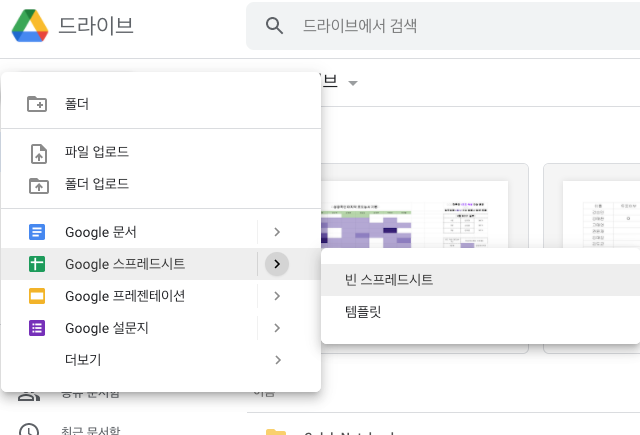Focus the Drive search field
Screen dimensions: 640x435
point(443,26)
